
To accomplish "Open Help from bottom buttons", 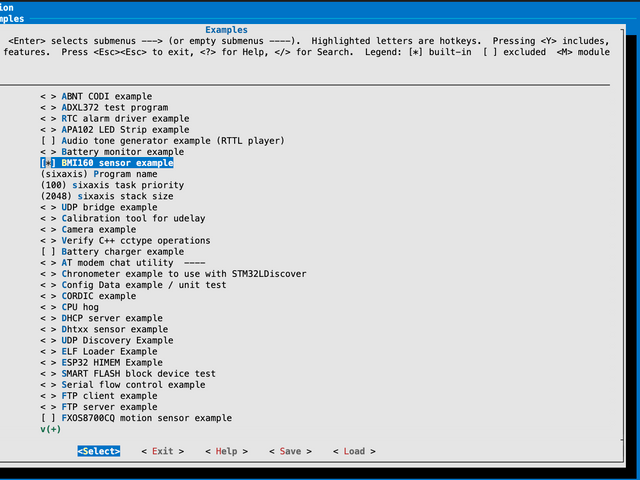I will point(227,451).
